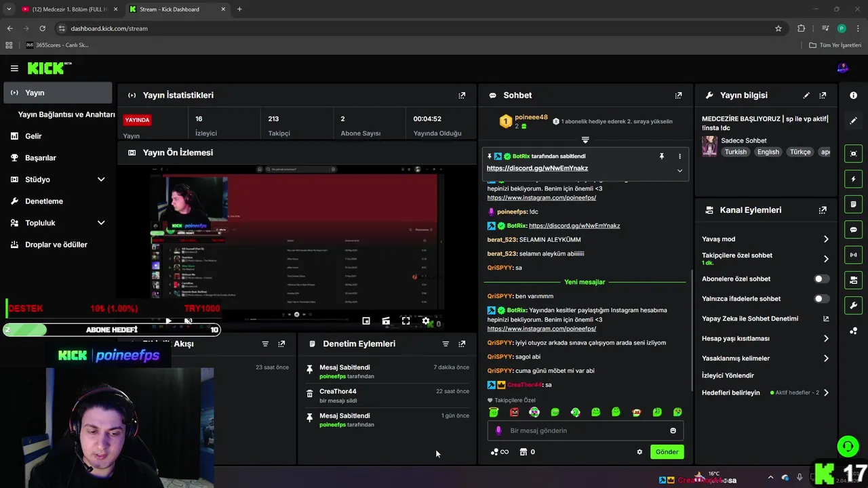This screenshot has height=488, width=868.
Task: Open Yasaklanmış kelimeler options
Action: click(826, 358)
